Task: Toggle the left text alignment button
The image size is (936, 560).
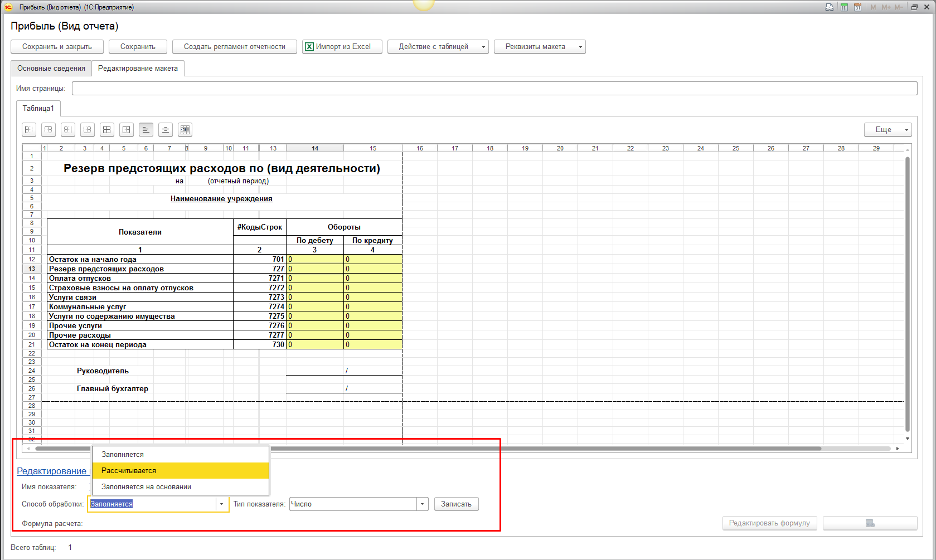Action: tap(146, 130)
